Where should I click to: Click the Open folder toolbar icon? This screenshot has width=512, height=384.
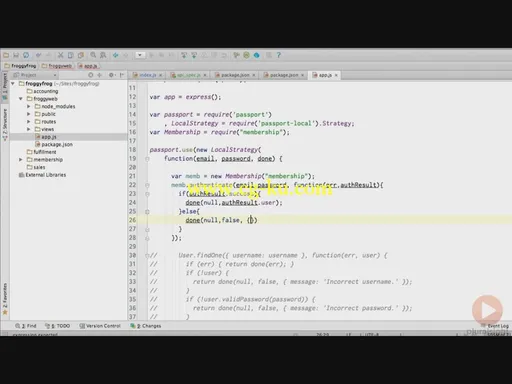tap(6, 55)
